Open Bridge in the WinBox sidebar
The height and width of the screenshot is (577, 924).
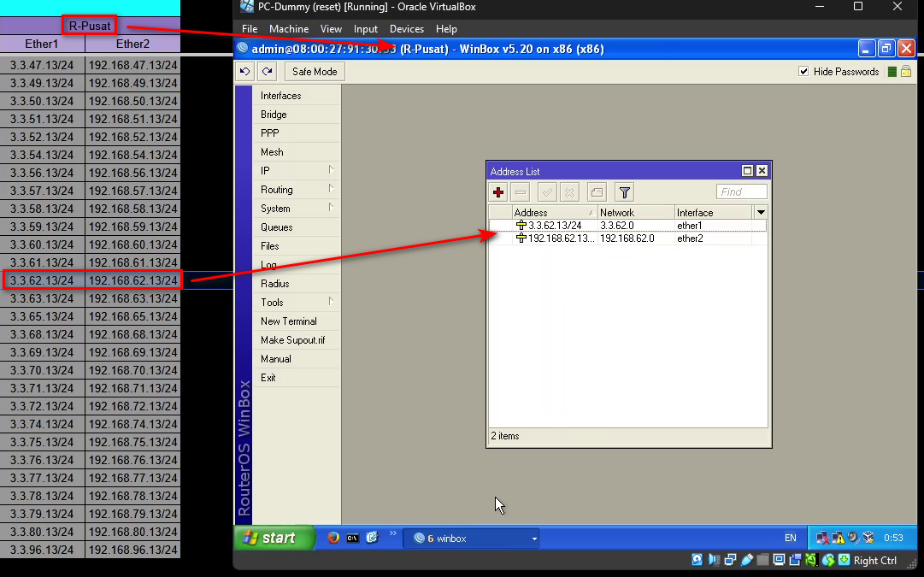[297, 115]
